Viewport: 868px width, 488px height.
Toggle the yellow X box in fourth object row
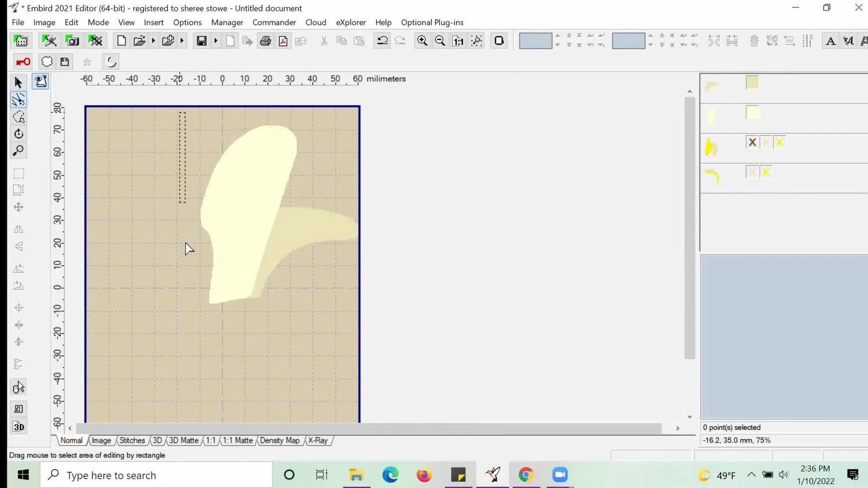click(766, 172)
